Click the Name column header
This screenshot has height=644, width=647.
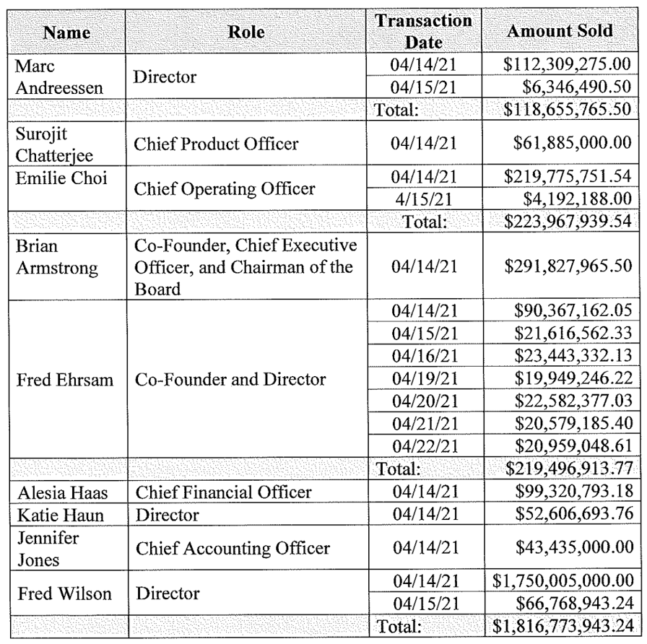point(65,32)
